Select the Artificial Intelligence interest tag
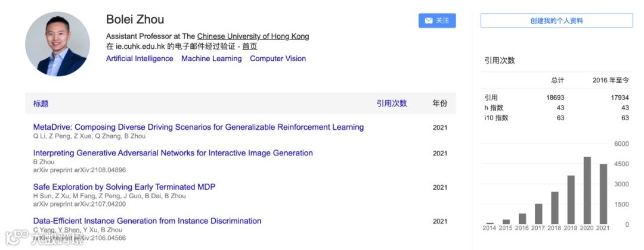This screenshot has width=644, height=250. click(x=140, y=58)
